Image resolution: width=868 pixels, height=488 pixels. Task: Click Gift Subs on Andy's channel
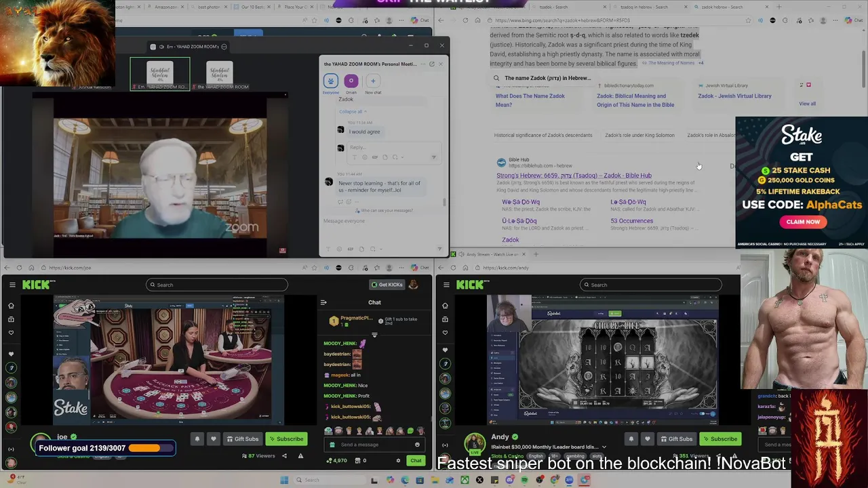(x=676, y=439)
